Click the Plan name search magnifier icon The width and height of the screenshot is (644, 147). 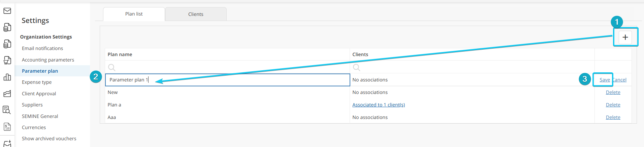pyautogui.click(x=112, y=67)
